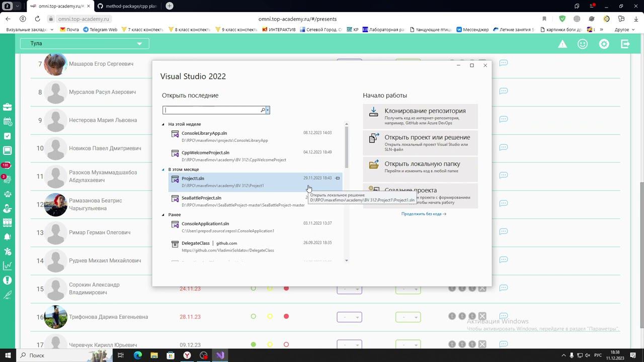Open the dropdown arrow beside Visual Studio search box
The image size is (644, 362).
tap(268, 110)
